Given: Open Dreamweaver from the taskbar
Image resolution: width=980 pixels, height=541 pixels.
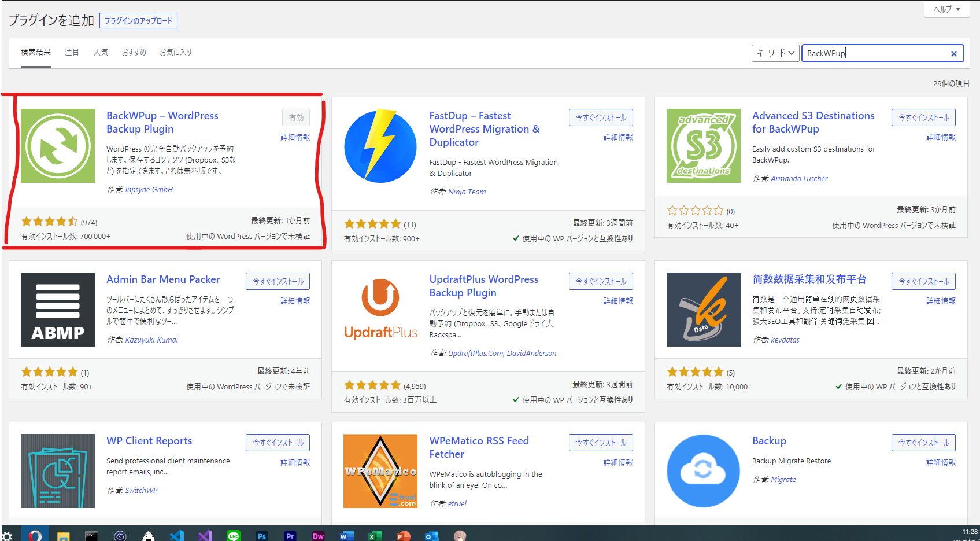Looking at the screenshot, I should pyautogui.click(x=319, y=536).
